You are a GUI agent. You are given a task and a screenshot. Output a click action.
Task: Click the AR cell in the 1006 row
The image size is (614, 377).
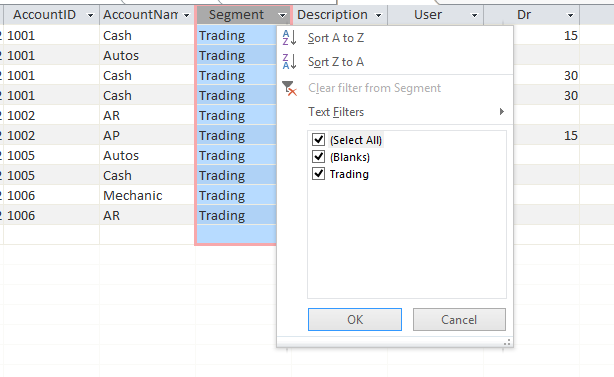click(147, 215)
